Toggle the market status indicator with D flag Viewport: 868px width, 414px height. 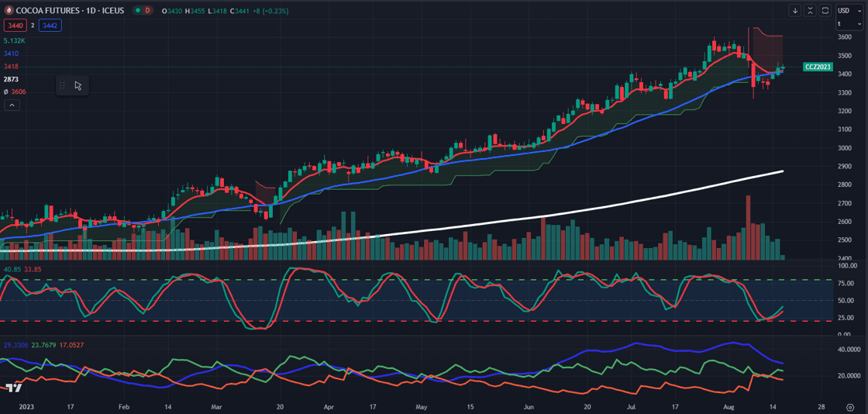coord(143,11)
